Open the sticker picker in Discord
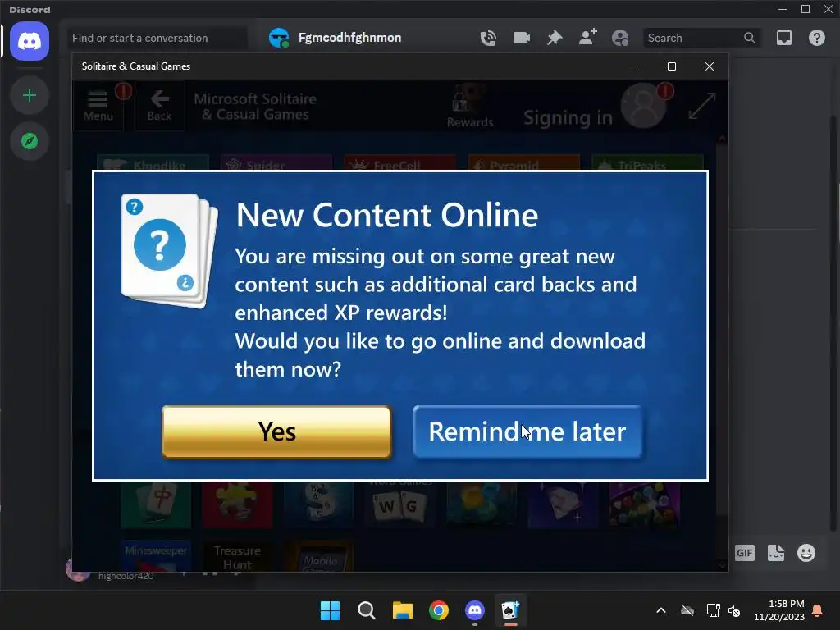840x630 pixels. tap(776, 553)
